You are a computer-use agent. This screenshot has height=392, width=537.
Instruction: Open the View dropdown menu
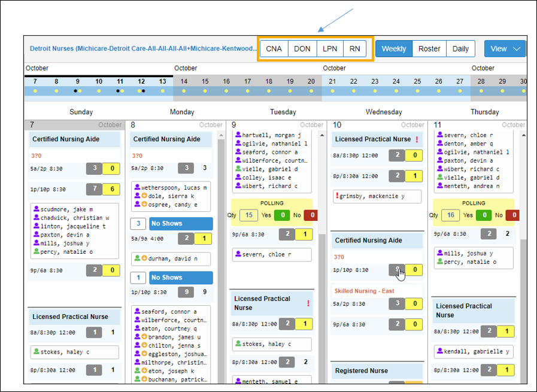point(505,48)
